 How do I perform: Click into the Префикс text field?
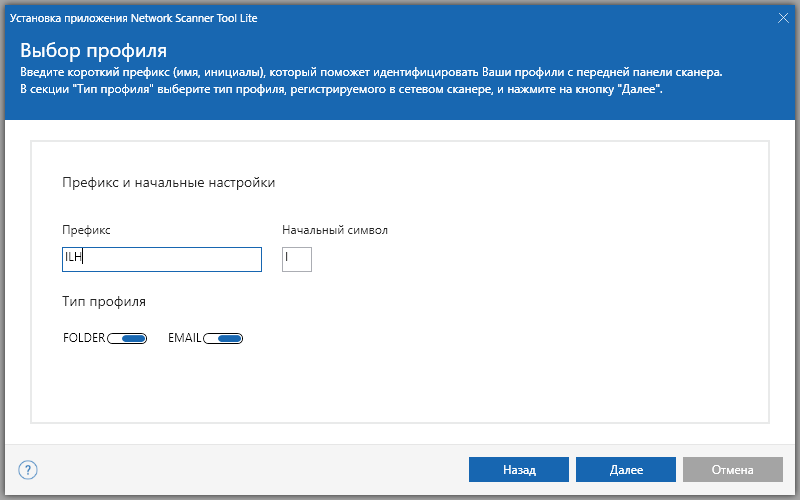coord(161,259)
